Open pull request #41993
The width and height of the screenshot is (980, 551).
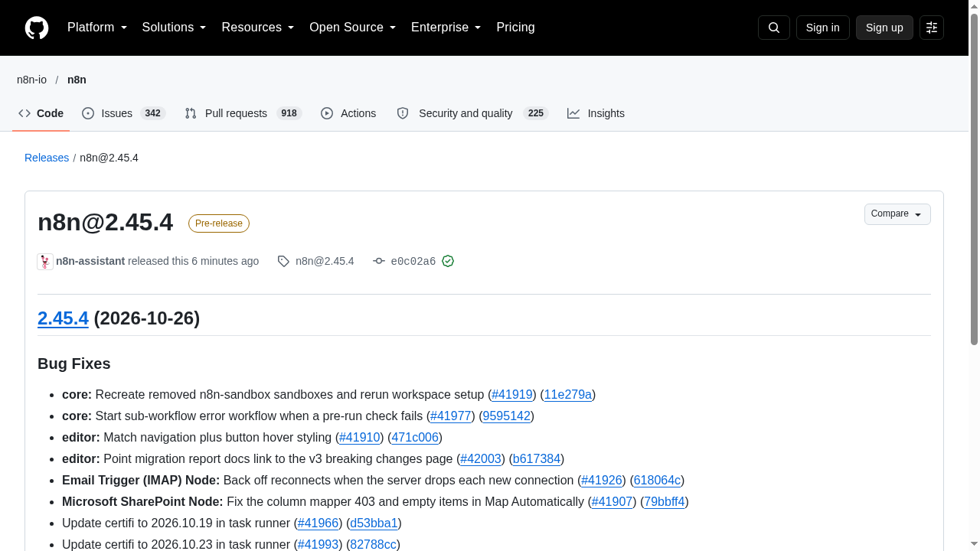click(318, 545)
